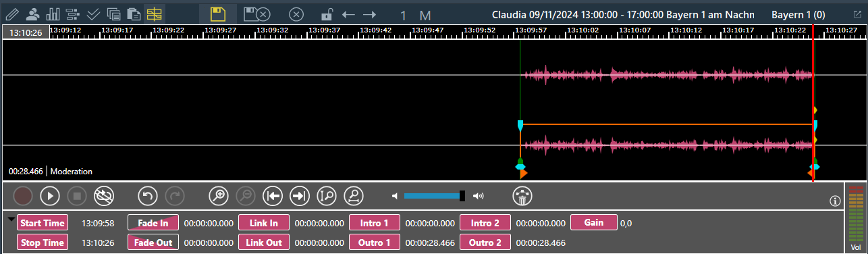
Task: Click the Link Out button
Action: click(264, 243)
